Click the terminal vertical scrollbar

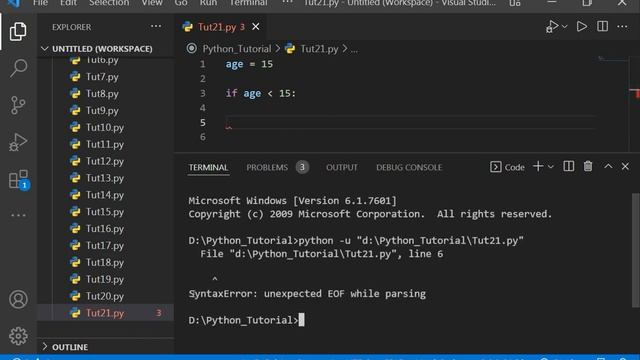[x=635, y=249]
